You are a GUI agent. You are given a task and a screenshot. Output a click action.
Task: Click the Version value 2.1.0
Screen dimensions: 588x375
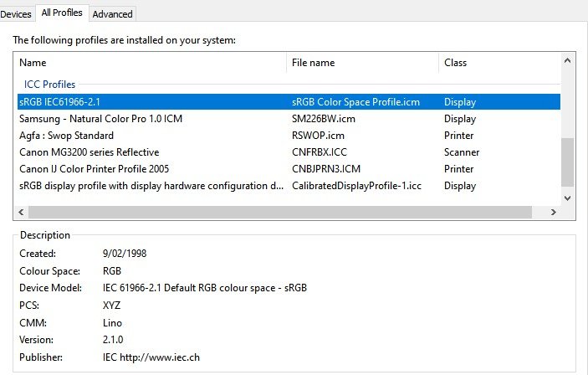(x=113, y=340)
